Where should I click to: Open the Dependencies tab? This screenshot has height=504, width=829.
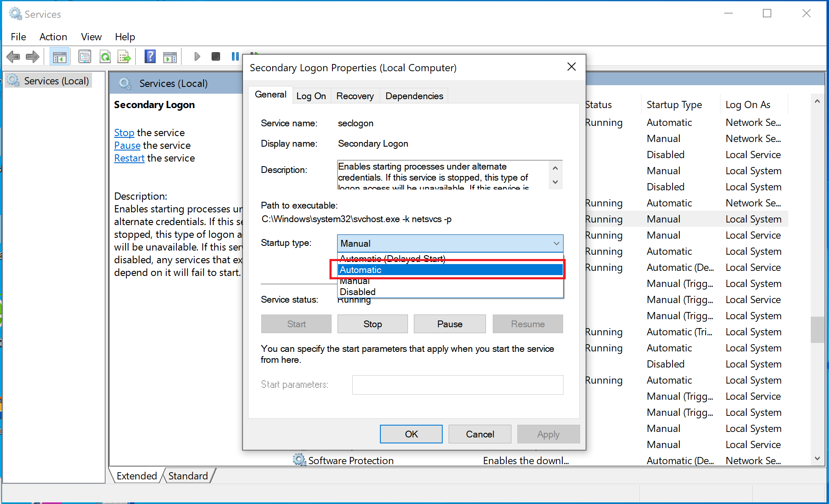pos(414,95)
